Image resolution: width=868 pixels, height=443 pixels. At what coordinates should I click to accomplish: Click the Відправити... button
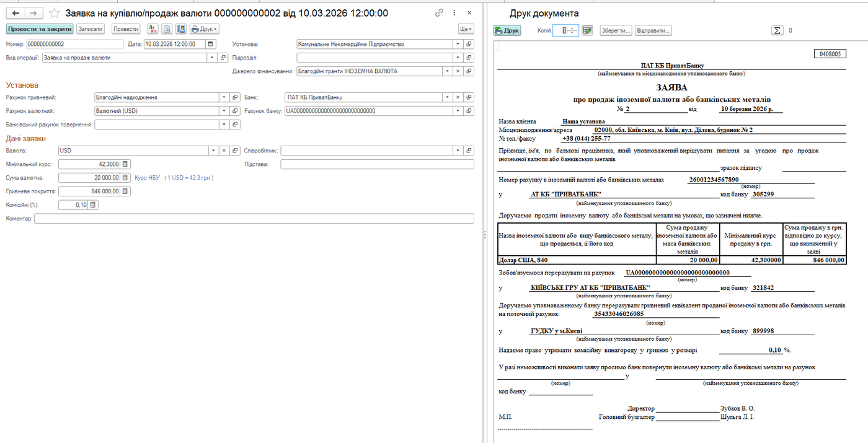[x=653, y=30]
